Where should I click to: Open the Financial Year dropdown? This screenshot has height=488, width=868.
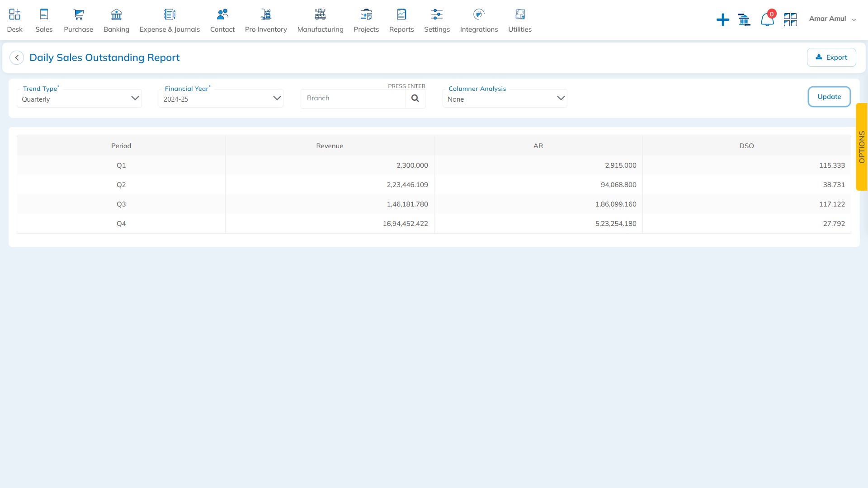[x=221, y=99]
